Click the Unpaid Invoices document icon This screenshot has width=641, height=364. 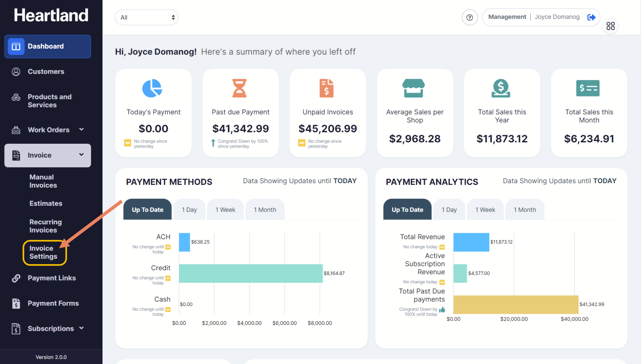tap(326, 88)
